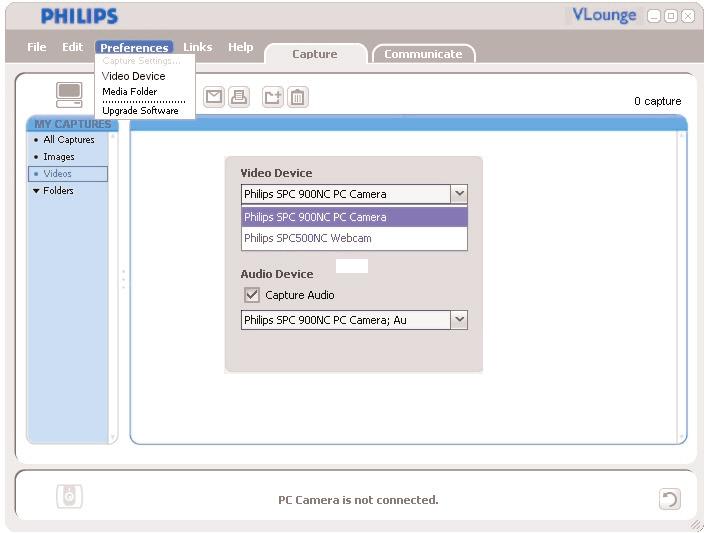705x533 pixels.
Task: Click the computer monitor icon above My Captures
Action: 69,95
